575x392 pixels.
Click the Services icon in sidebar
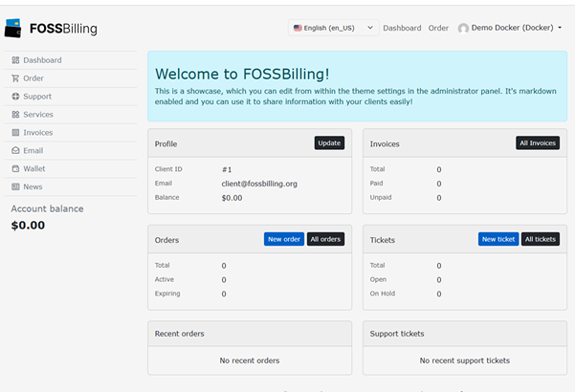click(15, 115)
